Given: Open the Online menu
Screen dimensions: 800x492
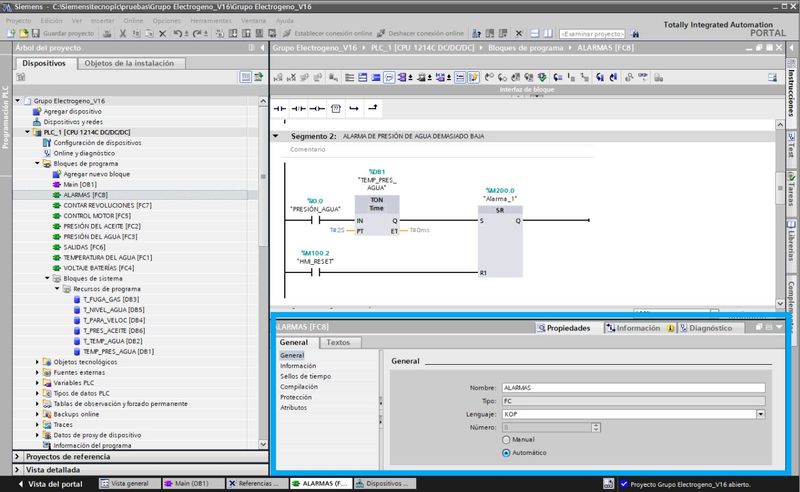Looking at the screenshot, I should pyautogui.click(x=133, y=21).
